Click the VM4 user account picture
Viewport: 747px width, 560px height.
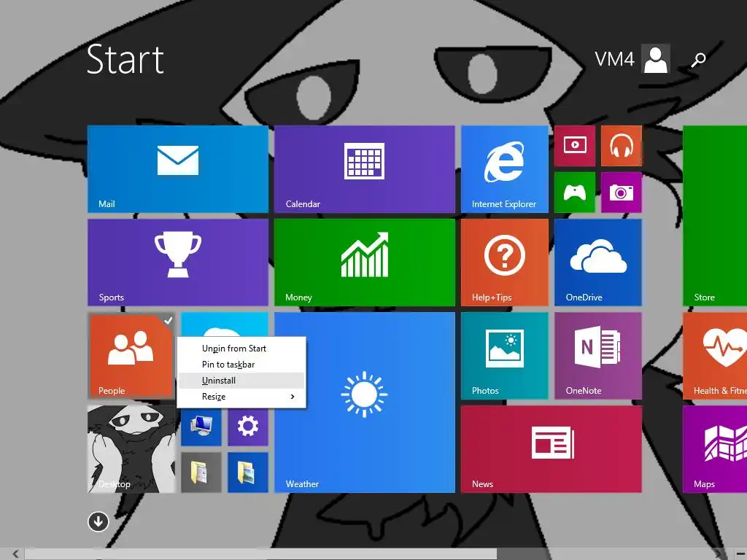coord(656,59)
